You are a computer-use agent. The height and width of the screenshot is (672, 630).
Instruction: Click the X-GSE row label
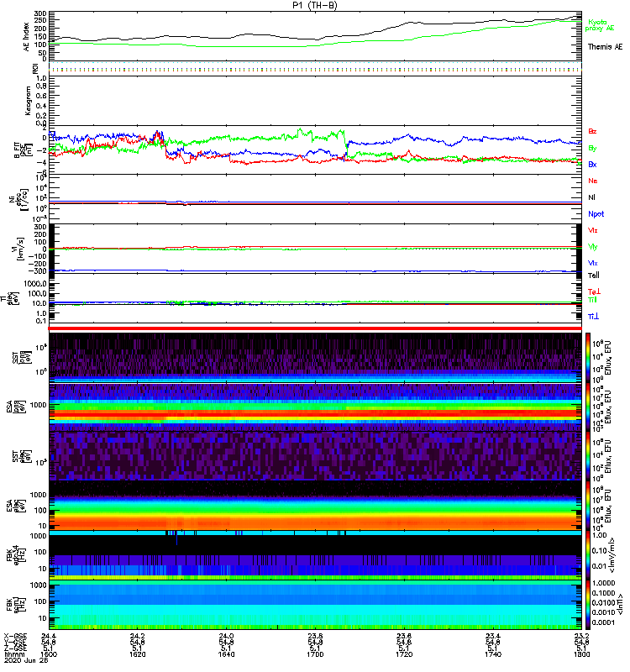pyautogui.click(x=15, y=636)
